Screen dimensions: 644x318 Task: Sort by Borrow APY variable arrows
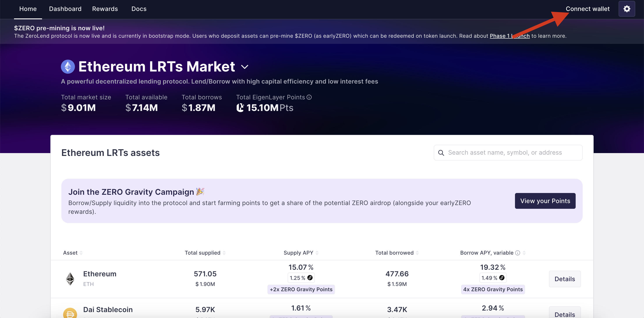click(x=524, y=253)
